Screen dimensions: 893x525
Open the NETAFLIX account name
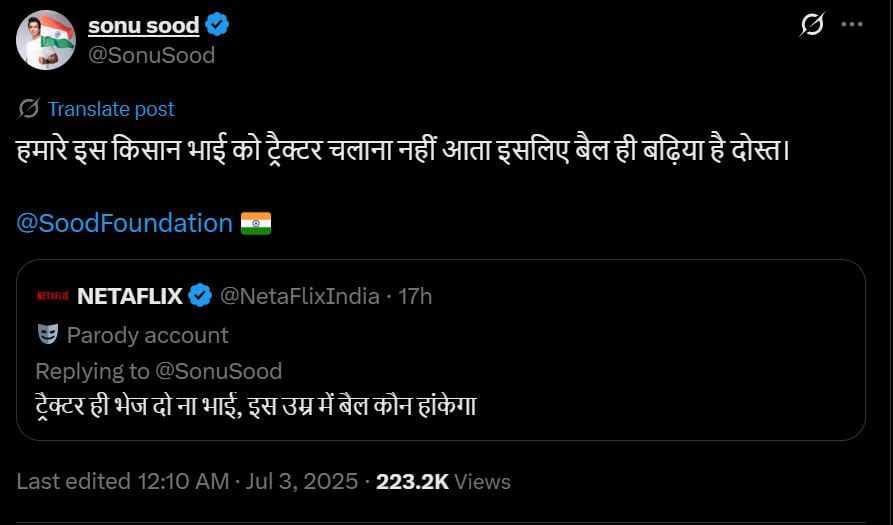pos(129,296)
